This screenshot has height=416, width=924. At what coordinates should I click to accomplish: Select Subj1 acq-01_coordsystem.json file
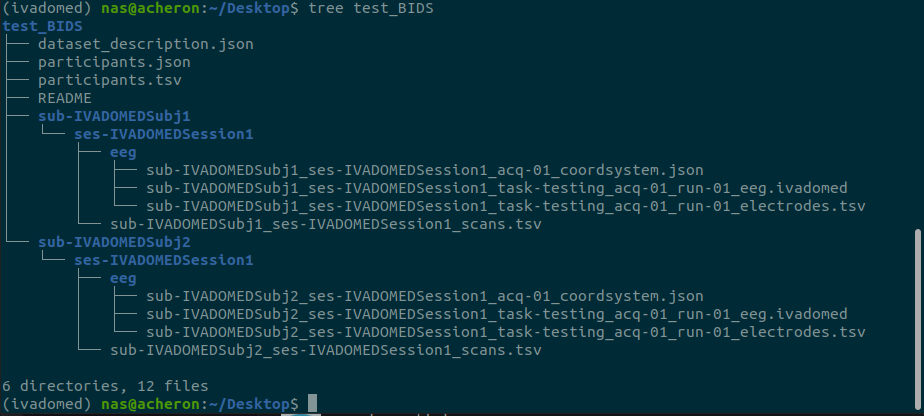coord(425,170)
